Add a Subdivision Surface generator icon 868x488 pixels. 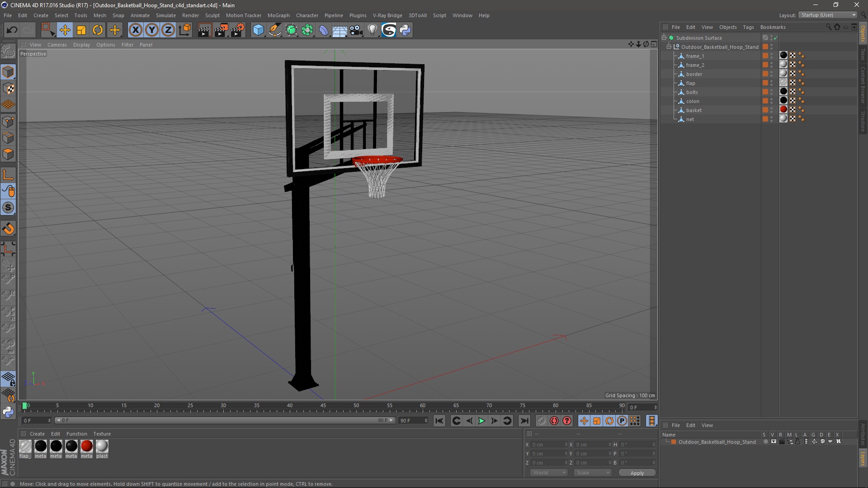[x=291, y=30]
